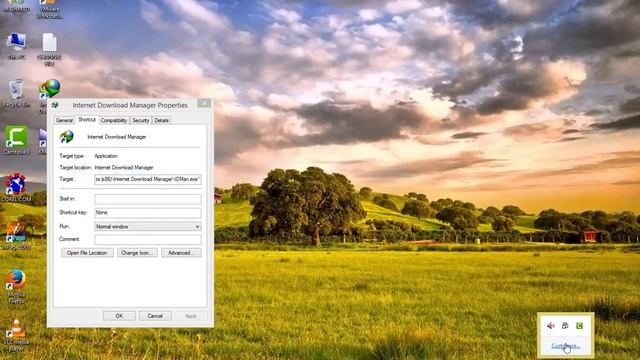
Task: Select the blank document file on the desktop
Action: [49, 49]
